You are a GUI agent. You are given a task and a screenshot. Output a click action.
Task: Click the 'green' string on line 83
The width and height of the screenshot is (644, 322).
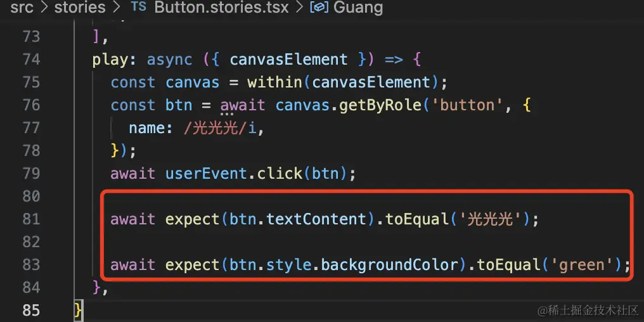581,265
